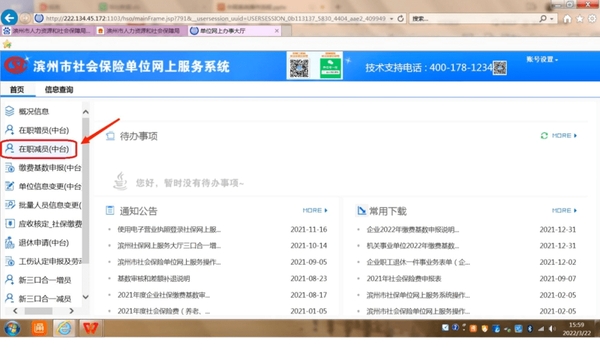This screenshot has width=600, height=360.
Task: Open 应收核定_社保缴费 sidebar item
Action: [x=43, y=224]
